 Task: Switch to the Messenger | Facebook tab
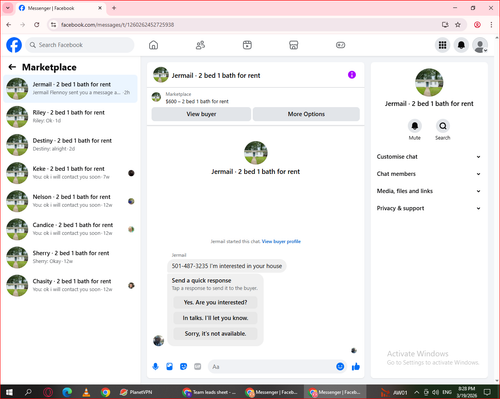tap(61, 8)
